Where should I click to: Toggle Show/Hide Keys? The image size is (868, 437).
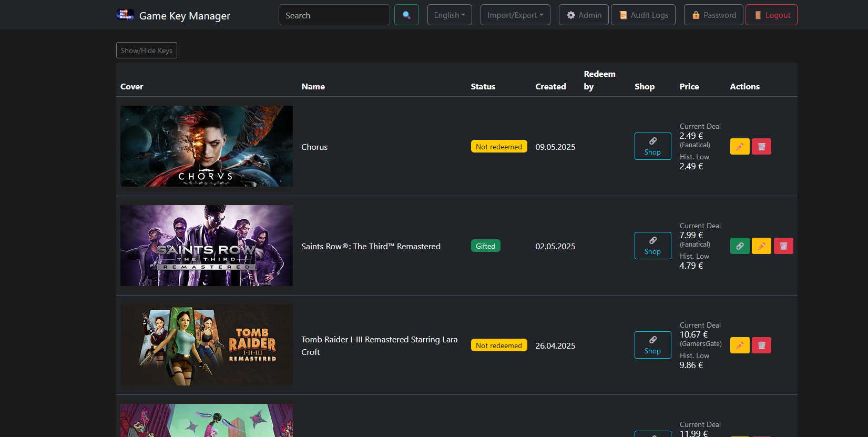pos(147,50)
